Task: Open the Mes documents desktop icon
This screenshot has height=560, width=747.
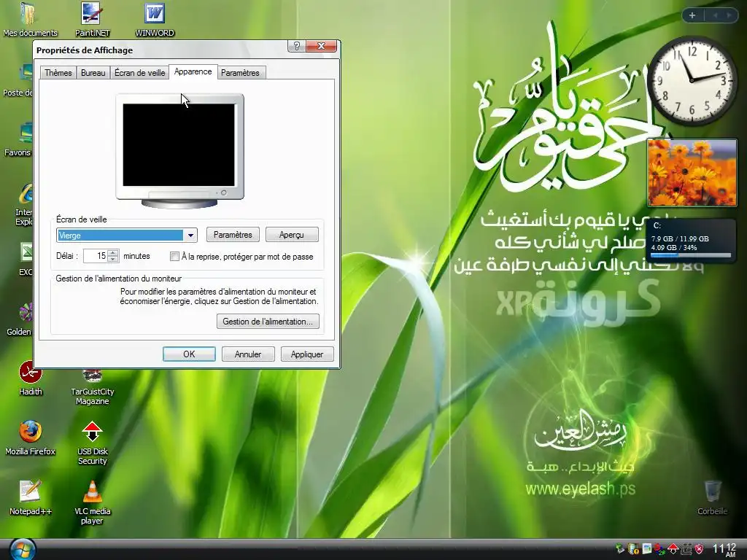Action: (29, 19)
